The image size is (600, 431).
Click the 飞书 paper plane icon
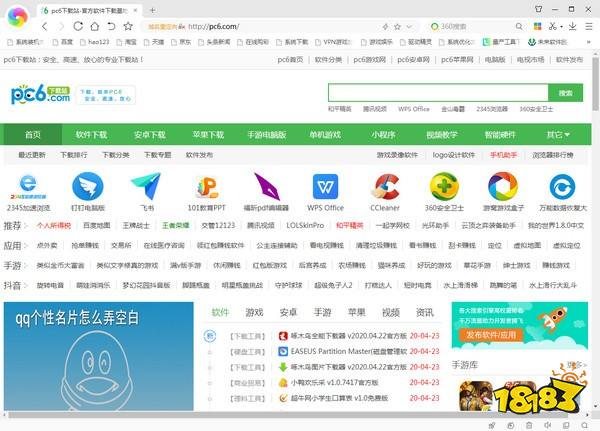point(147,186)
